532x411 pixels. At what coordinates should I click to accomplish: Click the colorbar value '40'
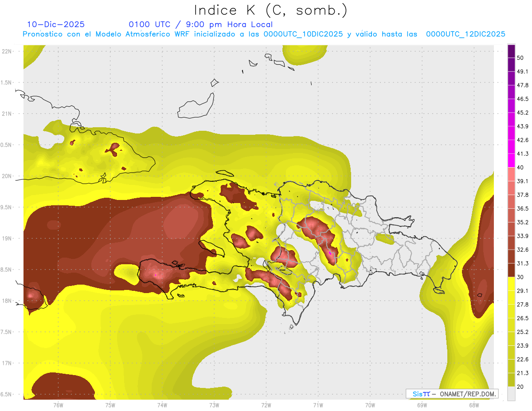click(520, 168)
